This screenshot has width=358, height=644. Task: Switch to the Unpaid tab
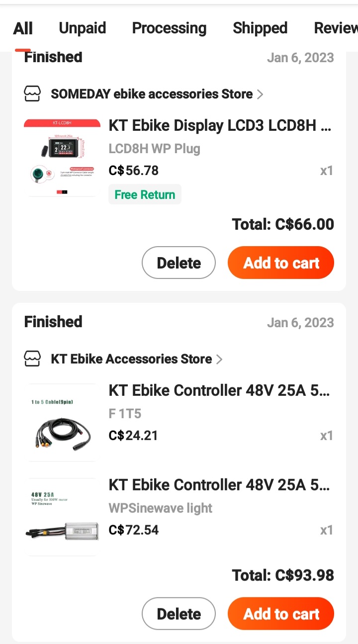82,28
